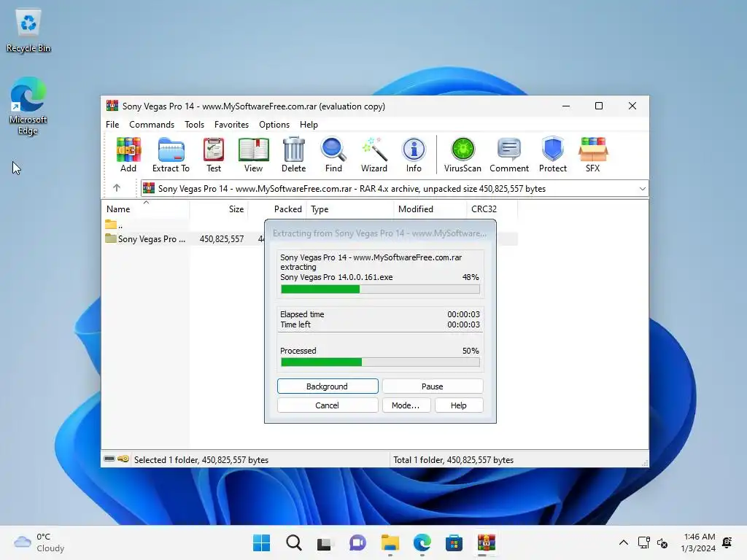747x560 pixels.
Task: Open notification center bell icon
Action: pyautogui.click(x=727, y=542)
